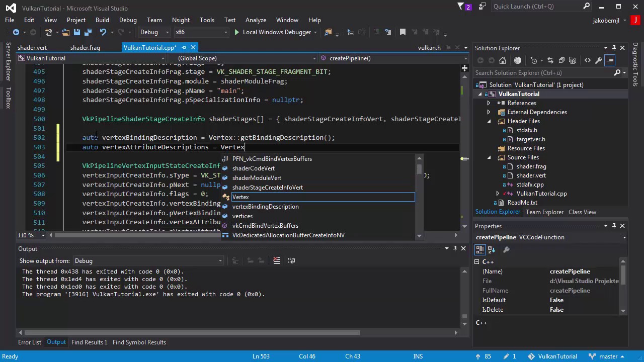The width and height of the screenshot is (644, 362).
Task: Switch to shader.vert tab
Action: 32,48
